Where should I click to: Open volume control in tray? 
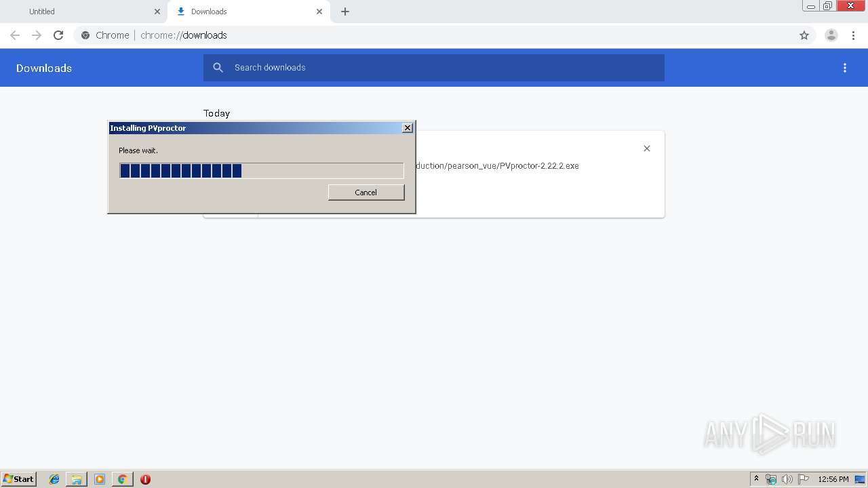(x=787, y=479)
